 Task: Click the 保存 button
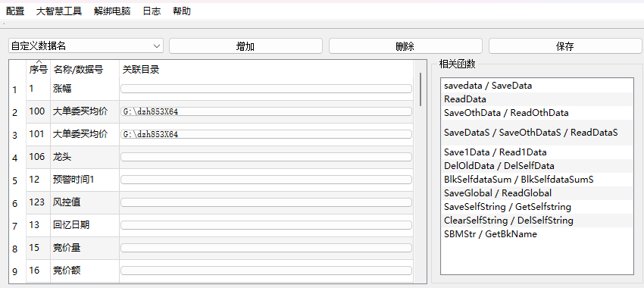click(x=565, y=46)
